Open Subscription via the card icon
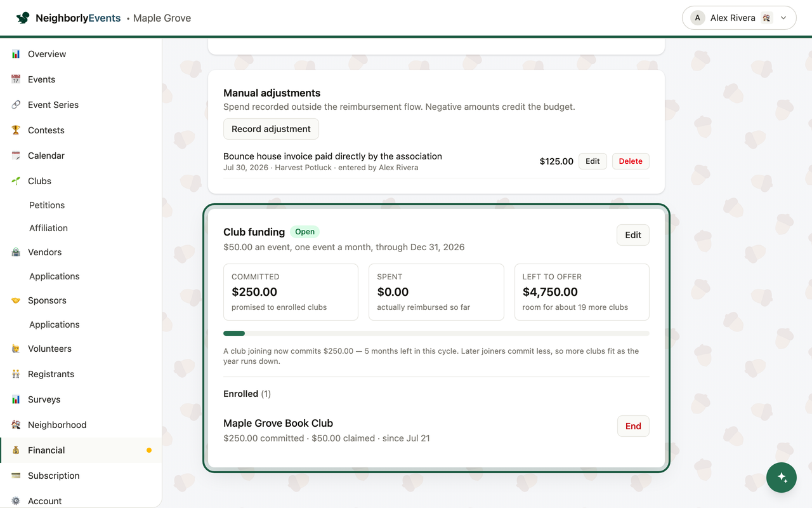The height and width of the screenshot is (508, 812). tap(16, 476)
